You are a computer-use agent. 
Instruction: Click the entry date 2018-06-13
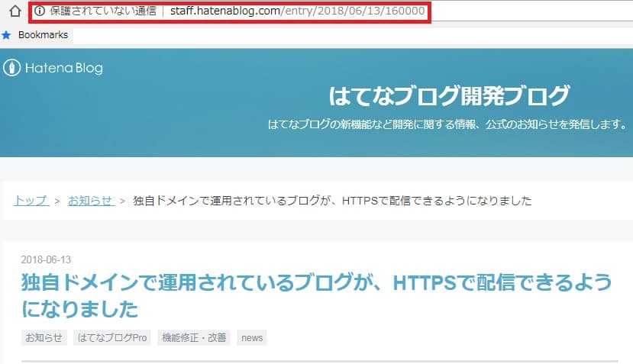tap(46, 259)
